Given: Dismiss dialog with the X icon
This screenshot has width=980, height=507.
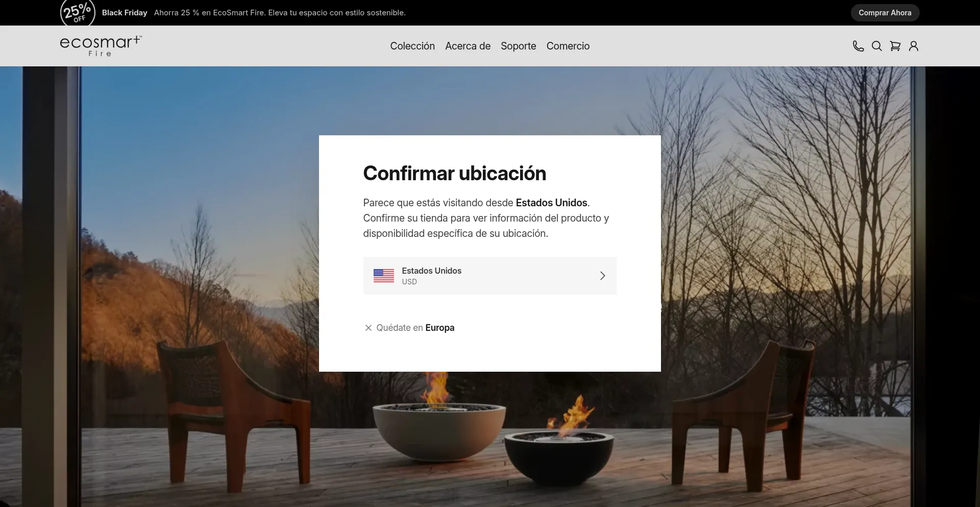Looking at the screenshot, I should click(x=368, y=328).
